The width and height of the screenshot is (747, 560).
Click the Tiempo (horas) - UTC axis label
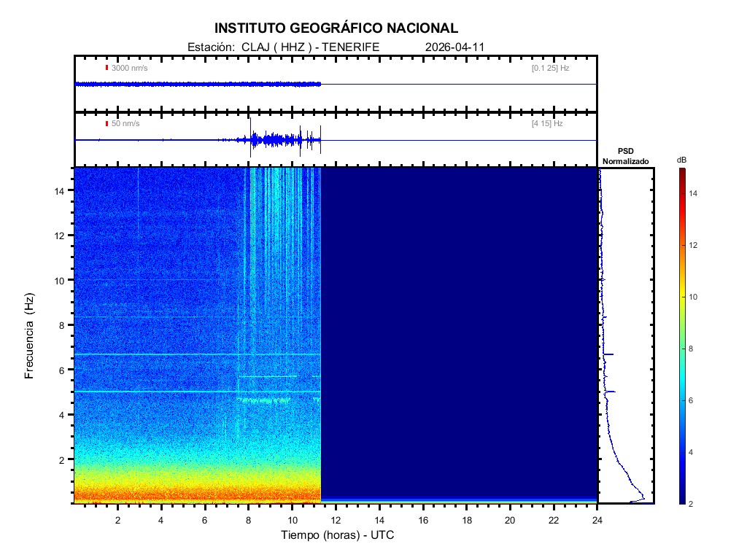point(338,535)
